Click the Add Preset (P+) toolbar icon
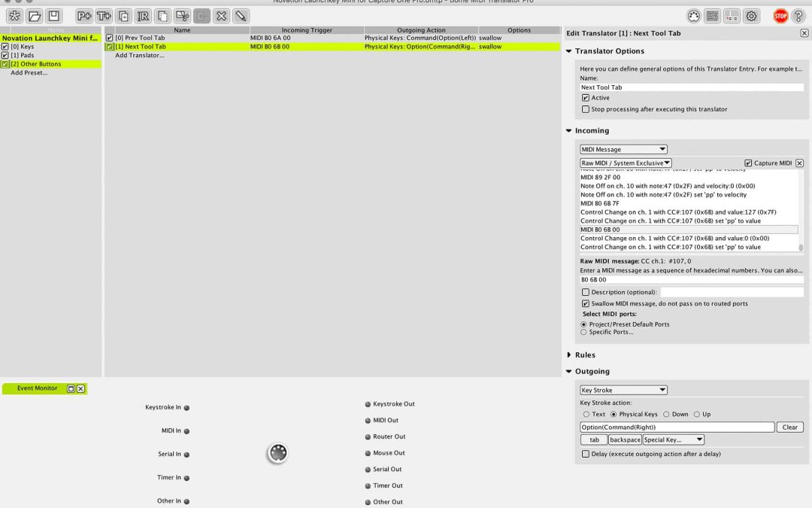The width and height of the screenshot is (812, 508). pos(84,16)
